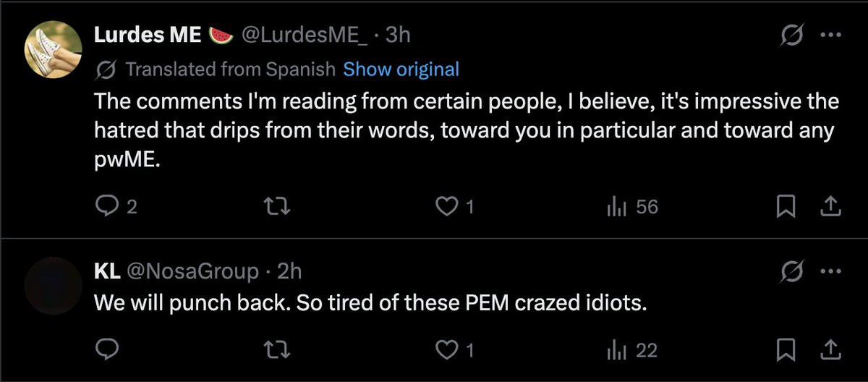Reply to Lurdes ME's post
Screen dimensions: 868x382
pyautogui.click(x=107, y=207)
